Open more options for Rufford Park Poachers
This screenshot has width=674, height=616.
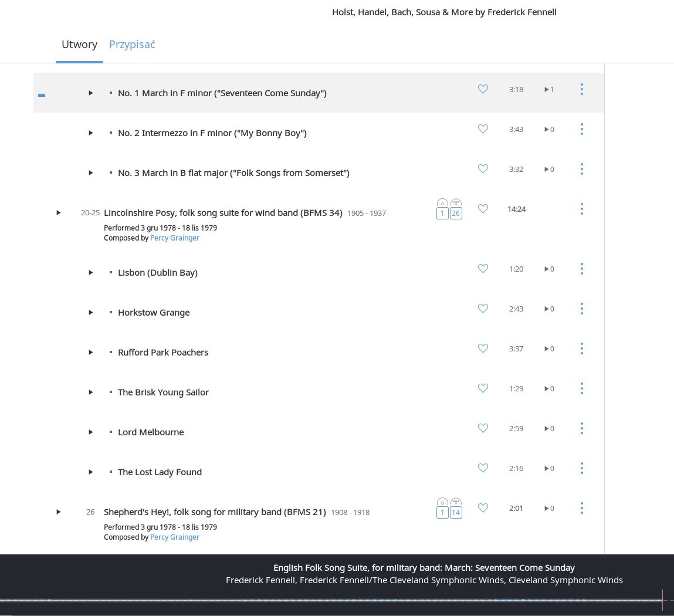tap(581, 348)
